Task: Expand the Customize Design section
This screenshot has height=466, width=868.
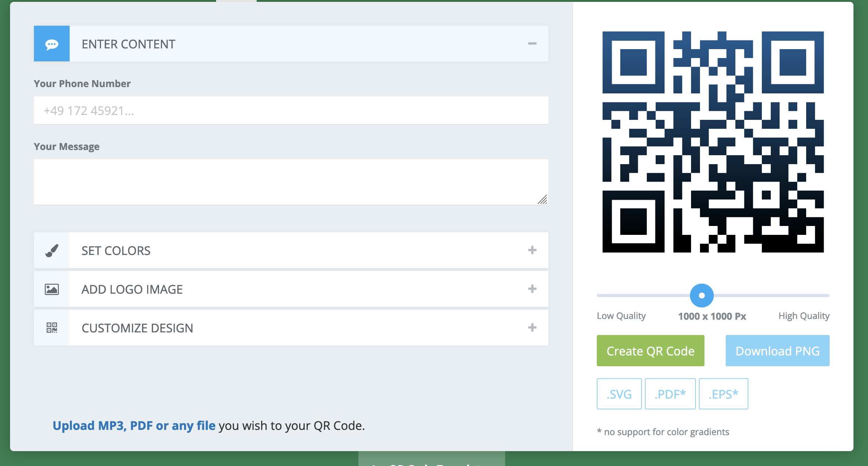Action: (532, 328)
